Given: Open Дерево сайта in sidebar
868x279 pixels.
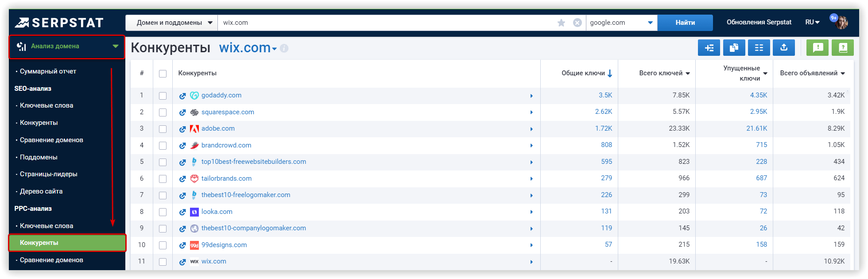Looking at the screenshot, I should (41, 191).
